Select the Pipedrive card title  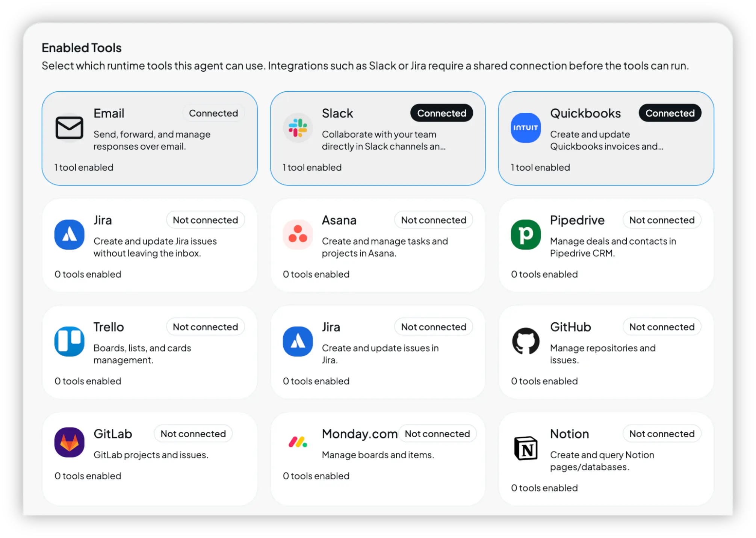point(577,220)
